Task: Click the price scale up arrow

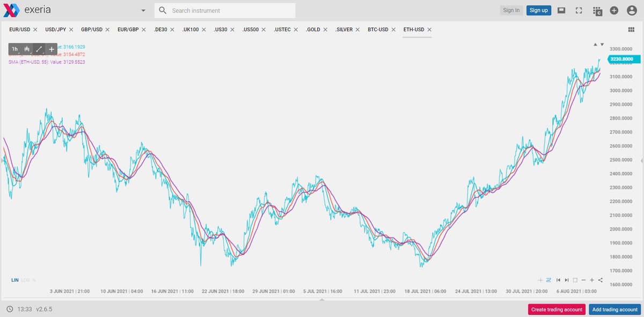Action: (x=595, y=44)
